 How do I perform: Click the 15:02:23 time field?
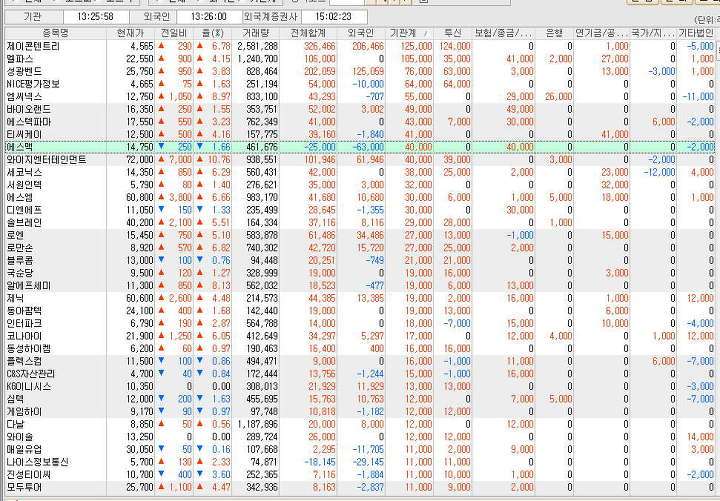pos(334,17)
